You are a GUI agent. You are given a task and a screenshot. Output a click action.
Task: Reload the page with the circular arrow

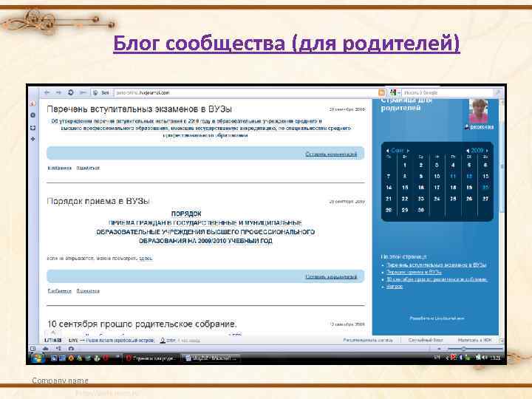click(x=71, y=92)
